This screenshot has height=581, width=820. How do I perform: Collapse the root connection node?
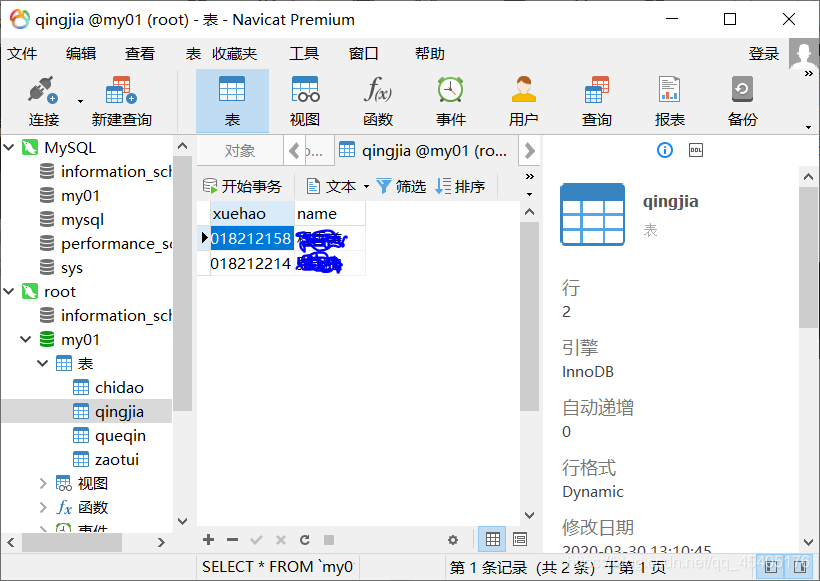pyautogui.click(x=9, y=291)
